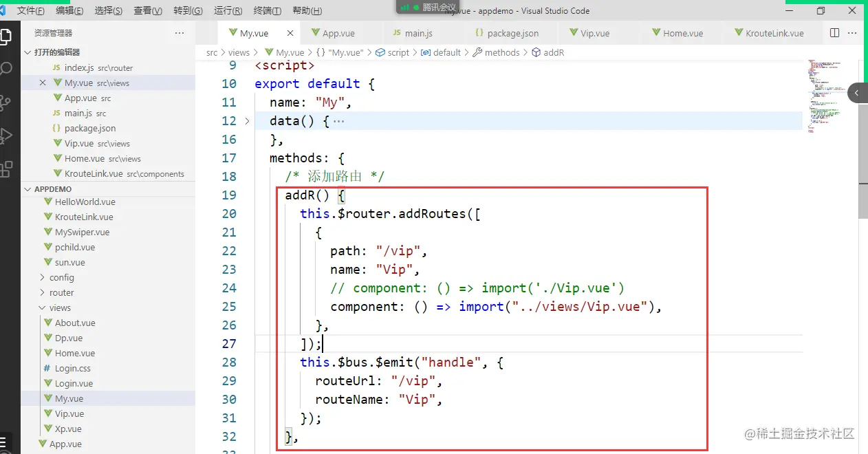The height and width of the screenshot is (454, 868).
Task: Close My.vue in open editors list
Action: (43, 83)
